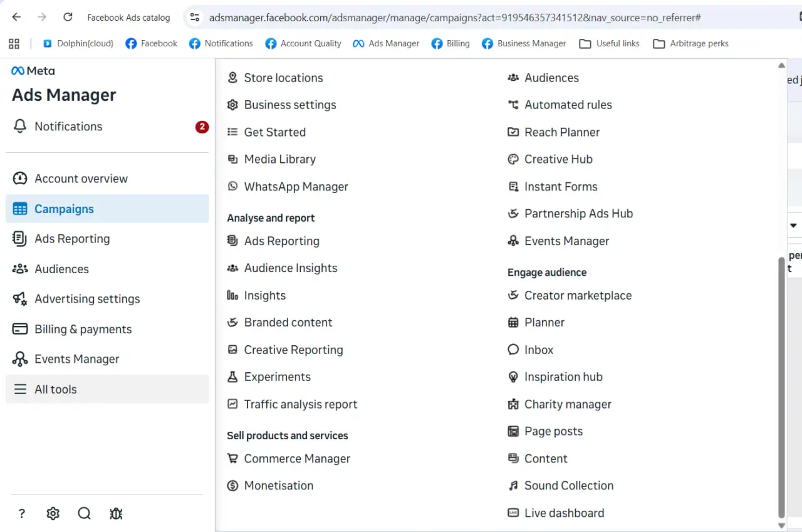The image size is (802, 532).
Task: Click the Creative Hub palette icon
Action: tap(513, 159)
